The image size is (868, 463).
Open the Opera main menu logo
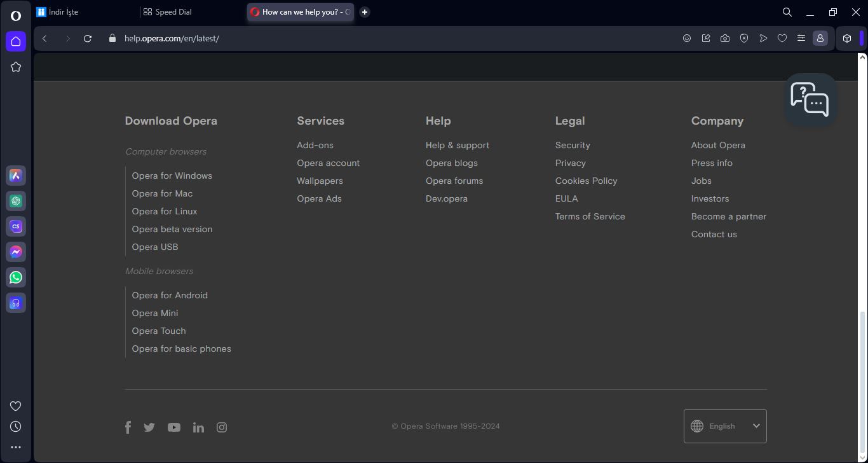pos(16,16)
